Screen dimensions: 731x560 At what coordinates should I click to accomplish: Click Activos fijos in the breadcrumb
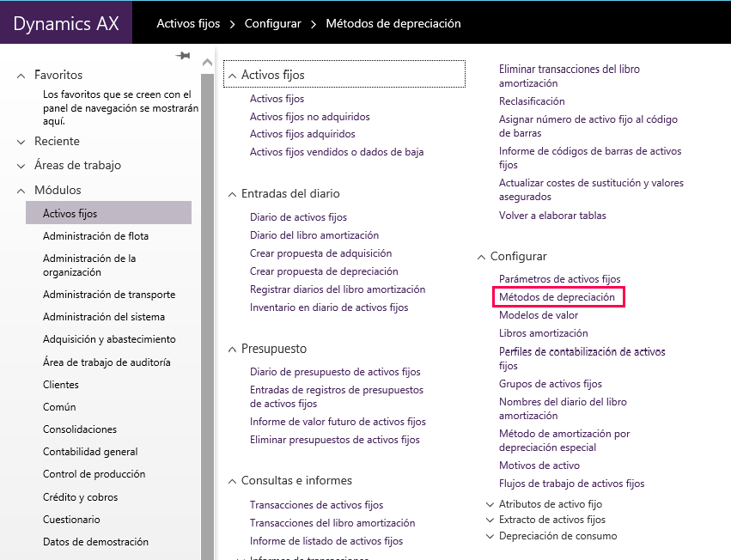(188, 24)
